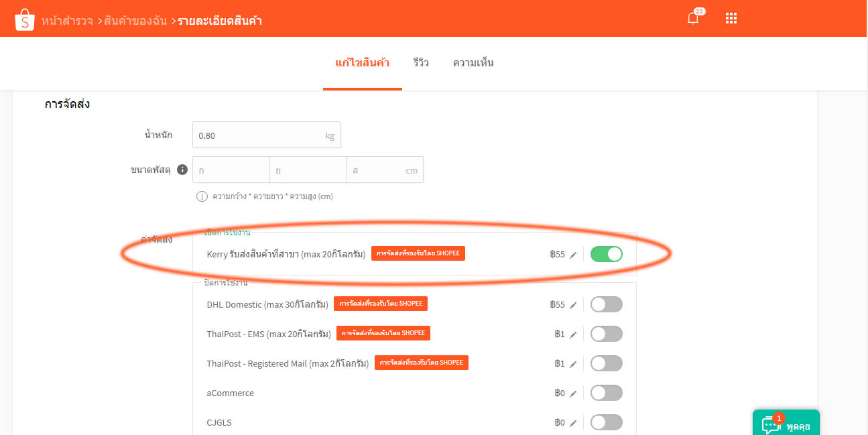Click the การจัดส่ง section heading

(x=68, y=105)
